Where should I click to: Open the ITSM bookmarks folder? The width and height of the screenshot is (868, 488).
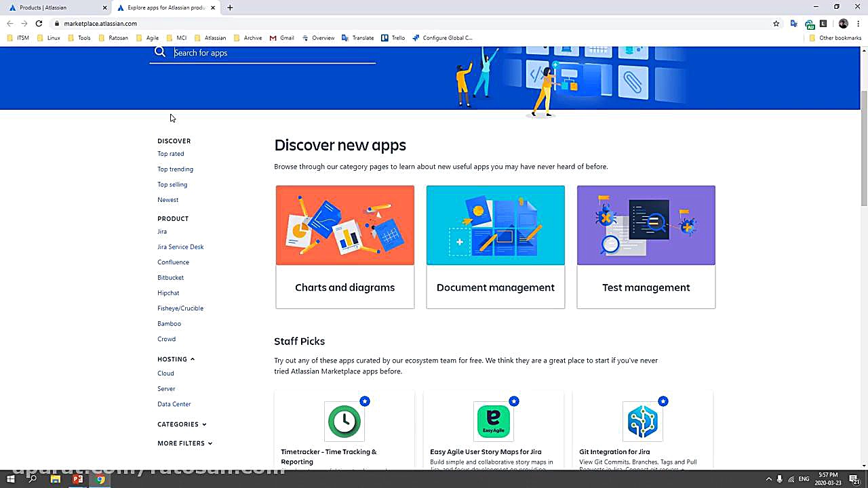pos(18,38)
